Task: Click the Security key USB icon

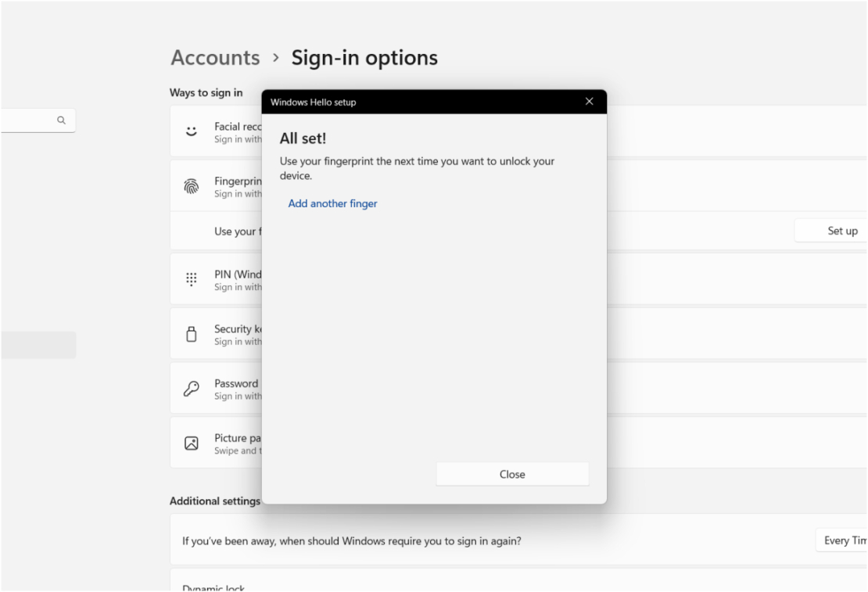Action: pos(191,333)
